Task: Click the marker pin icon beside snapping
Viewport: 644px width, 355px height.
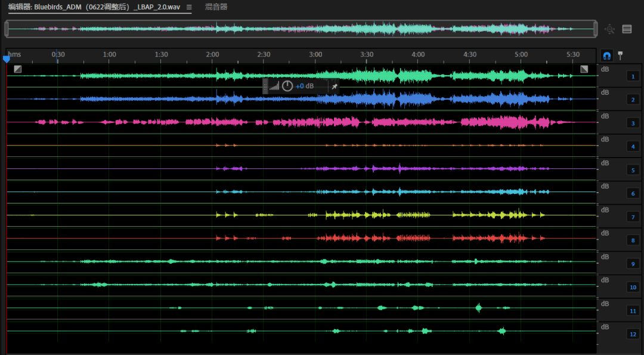Action: click(x=620, y=55)
